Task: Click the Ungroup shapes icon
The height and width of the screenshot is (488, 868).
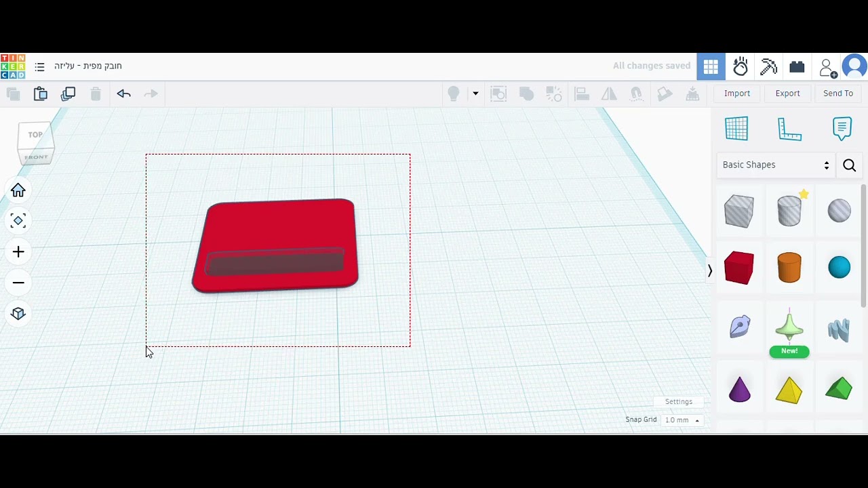Action: 554,94
